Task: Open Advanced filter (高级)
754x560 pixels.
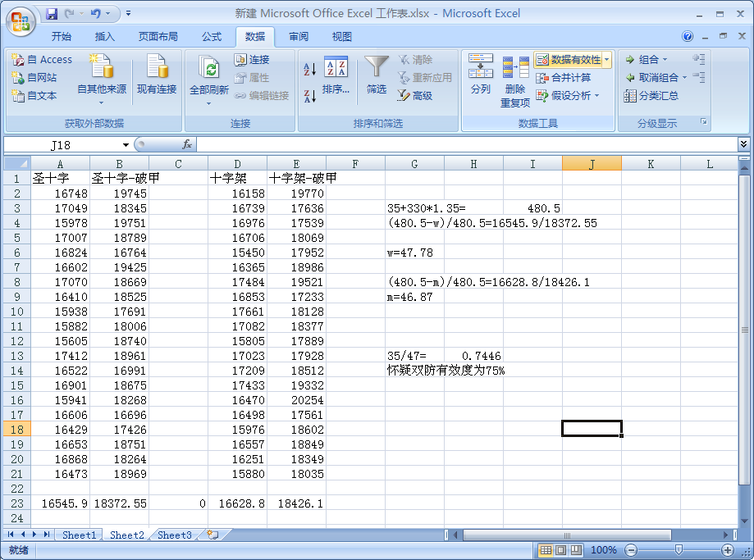Action: [415, 96]
